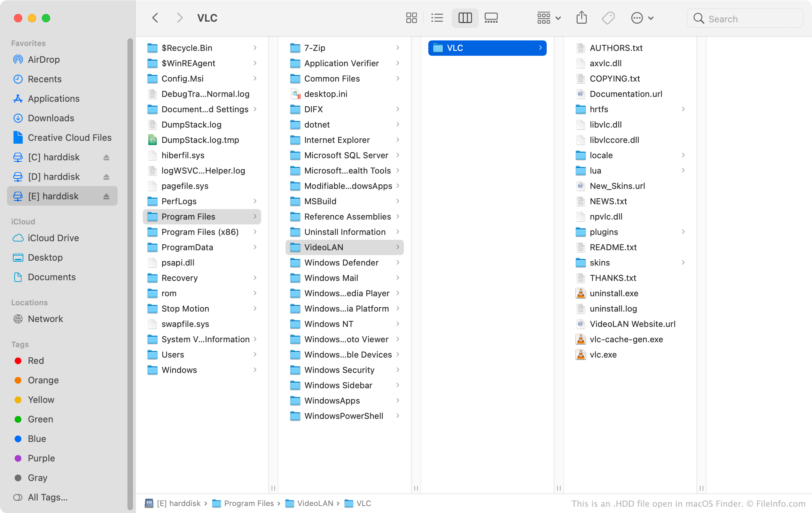
Task: Select the hrtfs folder icon
Action: pos(581,109)
